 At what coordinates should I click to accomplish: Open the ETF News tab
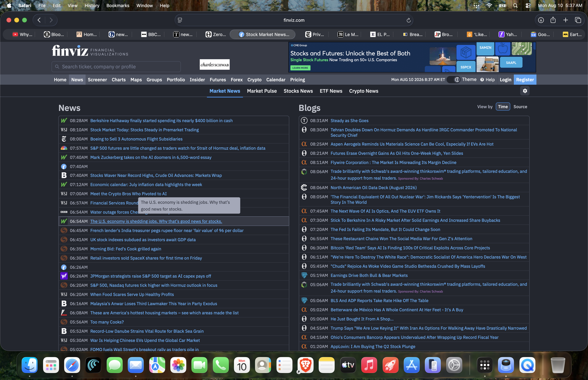(x=331, y=91)
